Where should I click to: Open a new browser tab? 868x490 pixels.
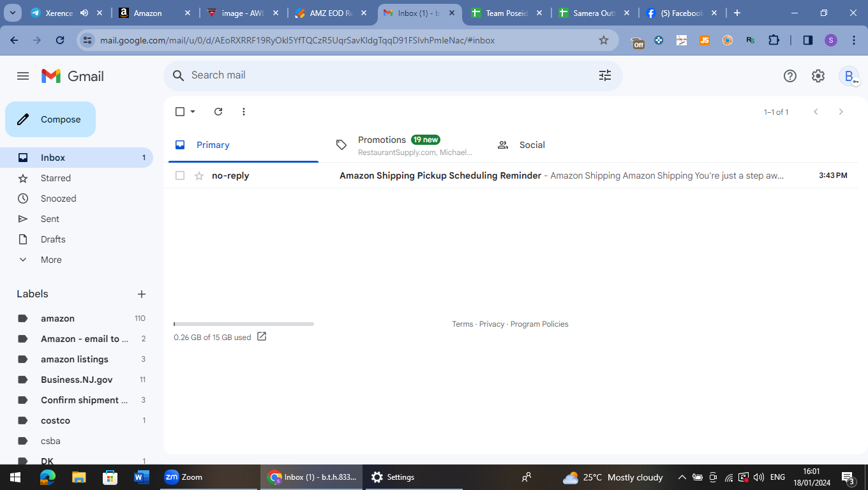click(x=737, y=13)
